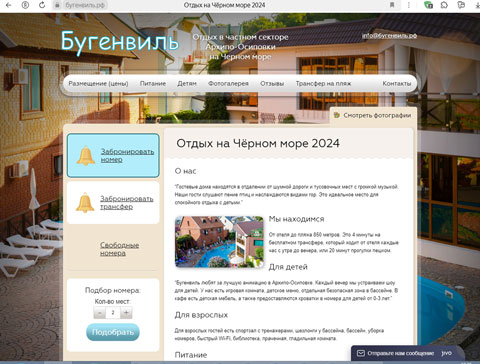
Task: Go back using the browser back arrow
Action: coord(9,5)
